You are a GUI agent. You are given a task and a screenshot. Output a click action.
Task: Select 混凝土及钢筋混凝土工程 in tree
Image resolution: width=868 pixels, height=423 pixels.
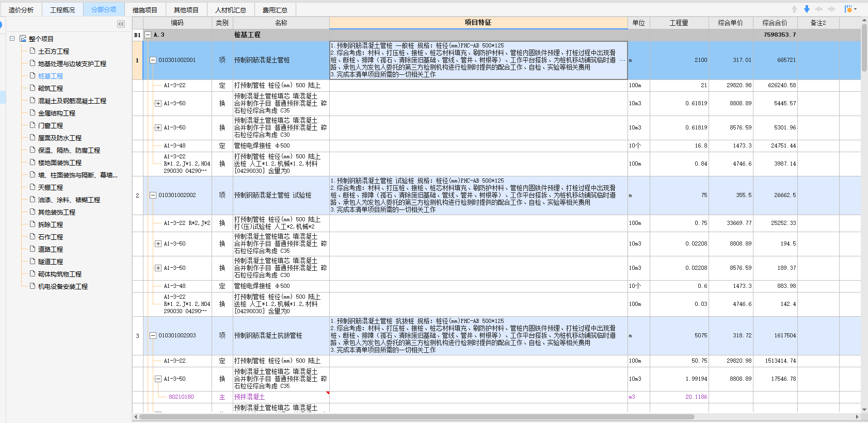click(72, 101)
